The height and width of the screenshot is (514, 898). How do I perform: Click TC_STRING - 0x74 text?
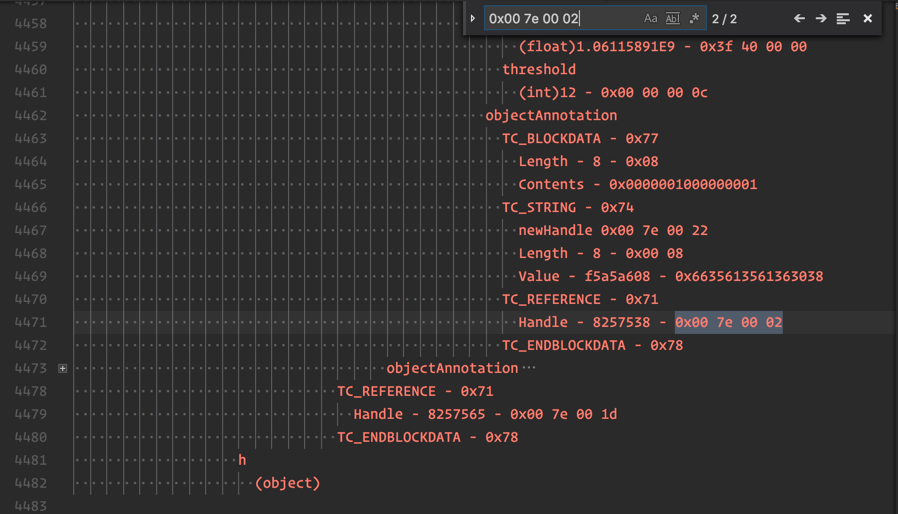click(568, 207)
